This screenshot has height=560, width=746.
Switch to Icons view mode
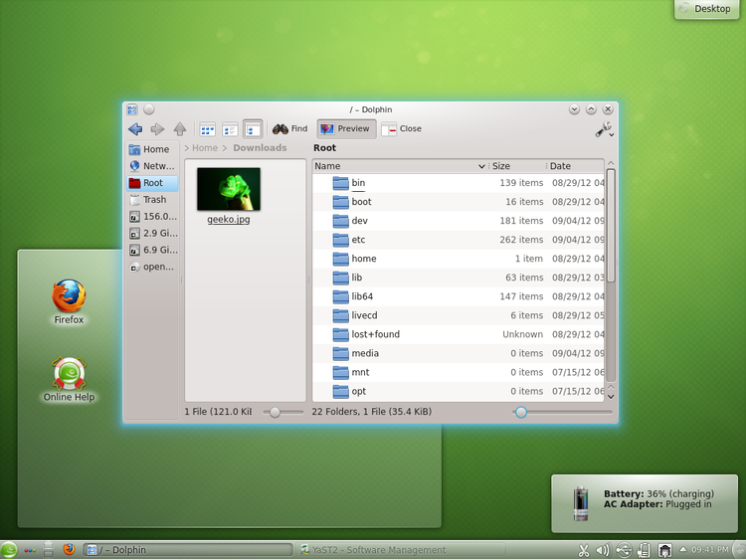[x=208, y=128]
